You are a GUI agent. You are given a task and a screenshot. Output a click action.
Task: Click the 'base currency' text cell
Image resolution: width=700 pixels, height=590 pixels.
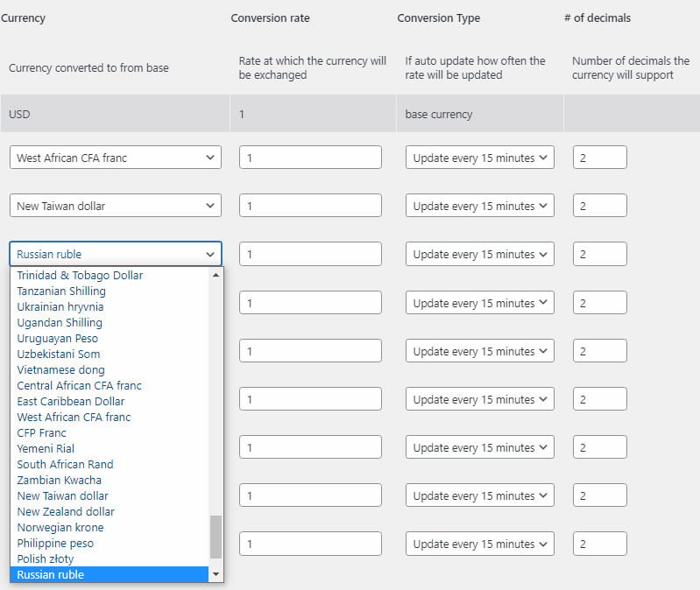point(479,114)
